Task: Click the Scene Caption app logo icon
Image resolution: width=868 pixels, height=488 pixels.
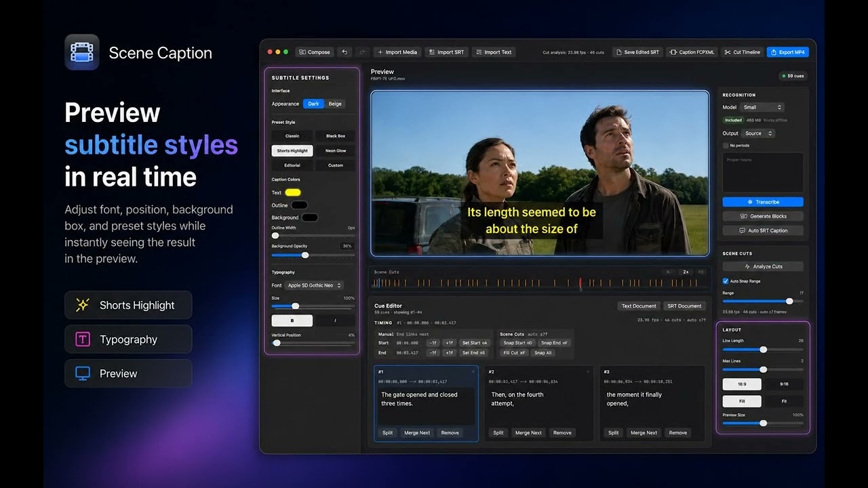Action: pyautogui.click(x=82, y=52)
